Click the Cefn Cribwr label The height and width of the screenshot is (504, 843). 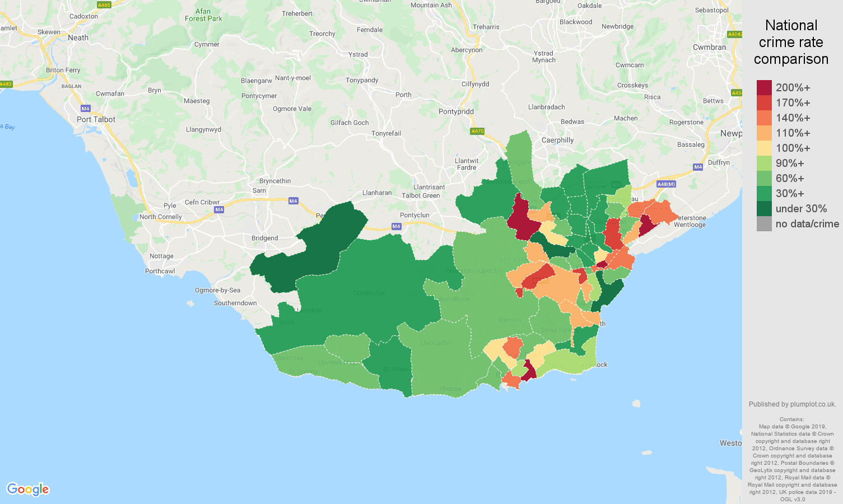[202, 202]
